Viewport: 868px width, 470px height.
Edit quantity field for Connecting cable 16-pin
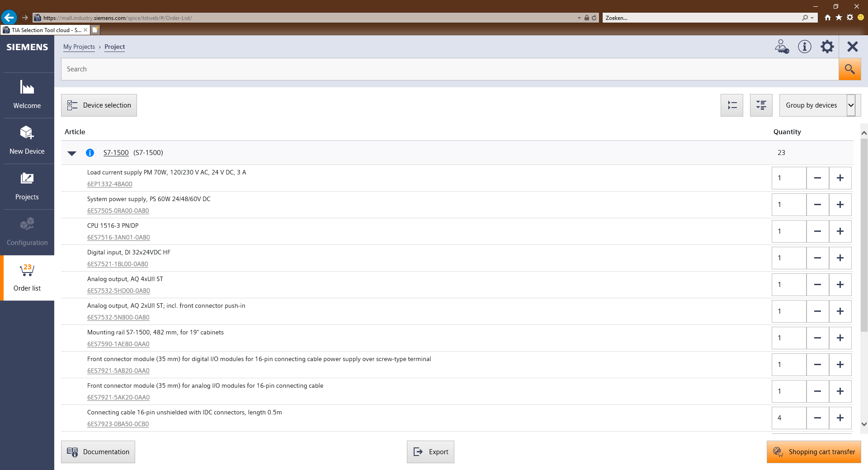[789, 418]
